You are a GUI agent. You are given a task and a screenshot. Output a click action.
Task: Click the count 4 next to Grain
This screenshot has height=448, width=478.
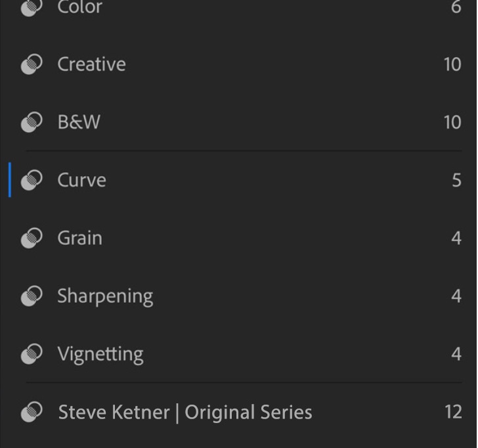(x=456, y=238)
